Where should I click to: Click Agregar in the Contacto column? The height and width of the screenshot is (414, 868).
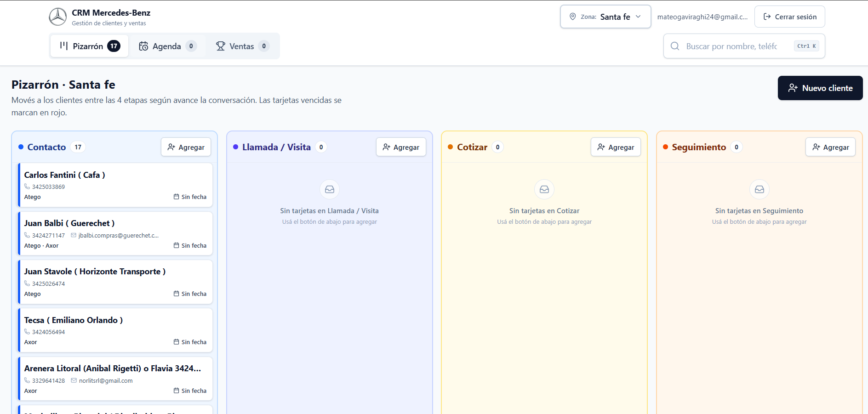186,147
